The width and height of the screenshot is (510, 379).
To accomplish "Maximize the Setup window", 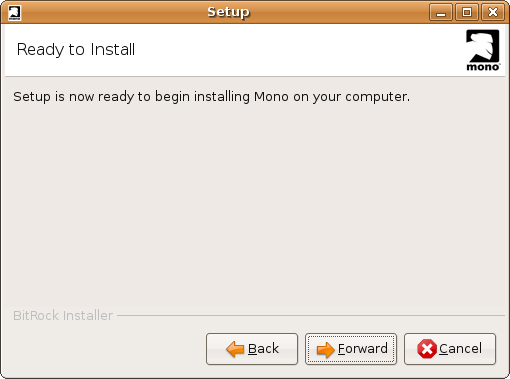I will 467,13.
